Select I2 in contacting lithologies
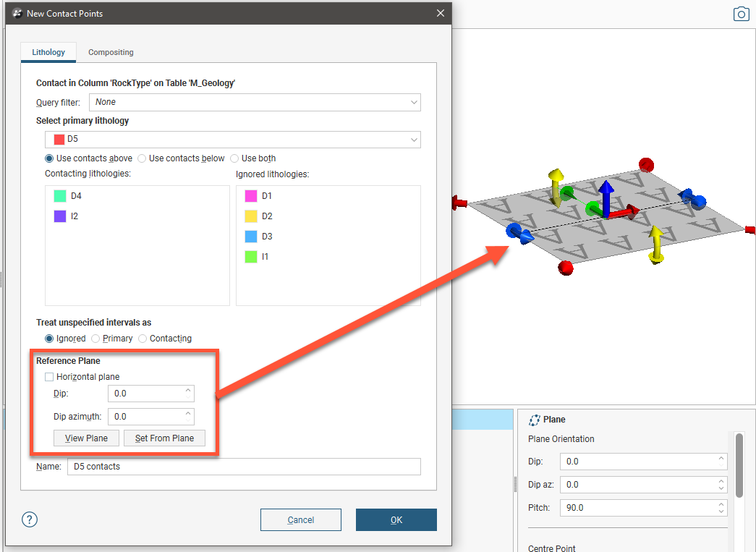This screenshot has height=552, width=756. [x=76, y=216]
